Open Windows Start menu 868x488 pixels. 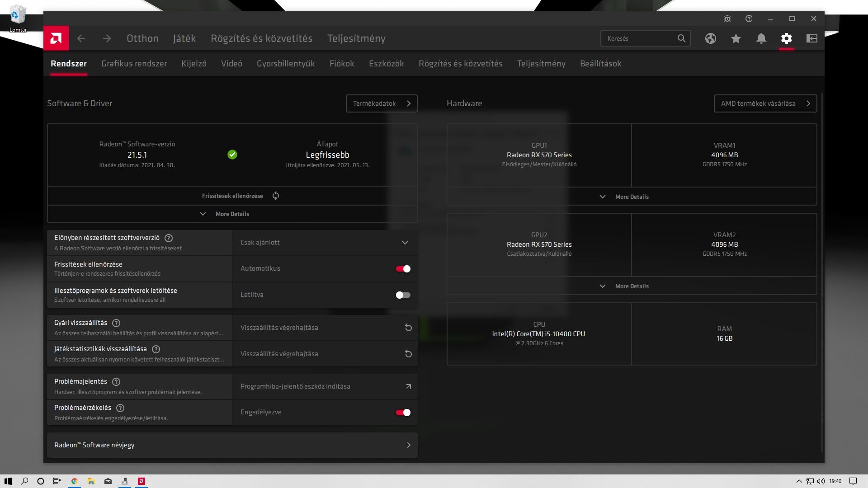point(8,481)
